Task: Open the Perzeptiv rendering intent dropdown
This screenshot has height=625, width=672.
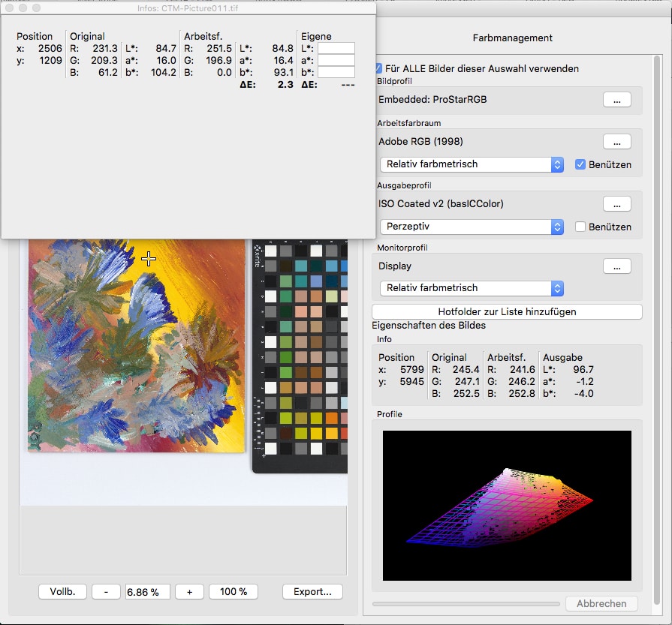Action: point(472,227)
